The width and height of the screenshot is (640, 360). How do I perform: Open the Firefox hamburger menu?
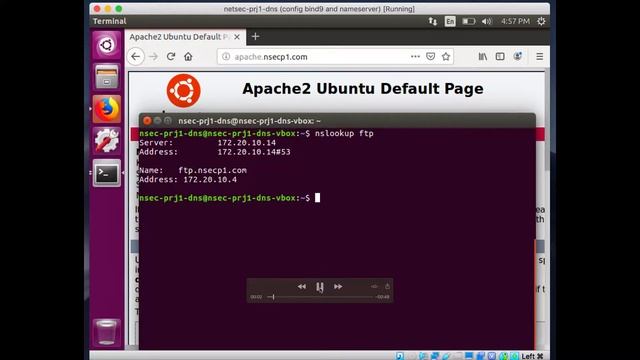point(540,57)
